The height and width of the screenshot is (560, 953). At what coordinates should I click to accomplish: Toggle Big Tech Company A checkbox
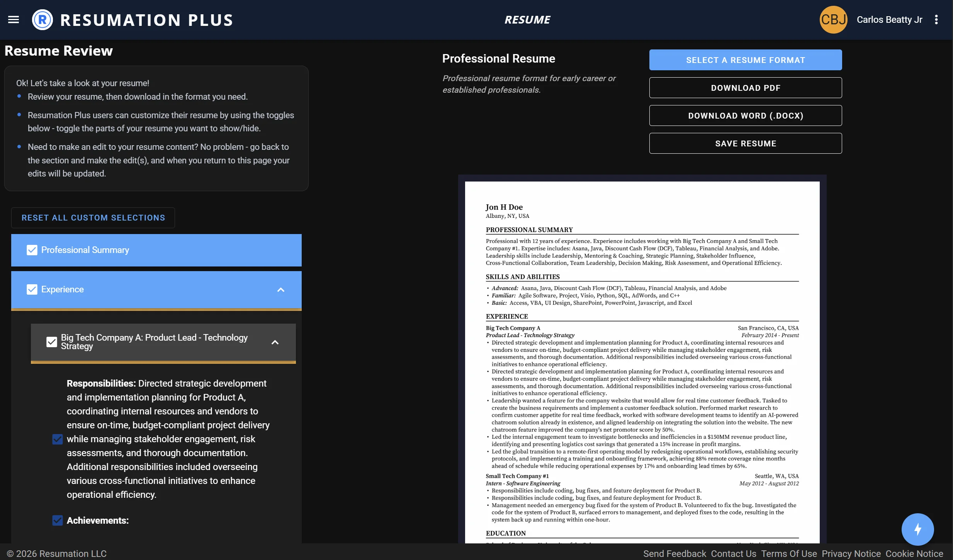tap(52, 342)
